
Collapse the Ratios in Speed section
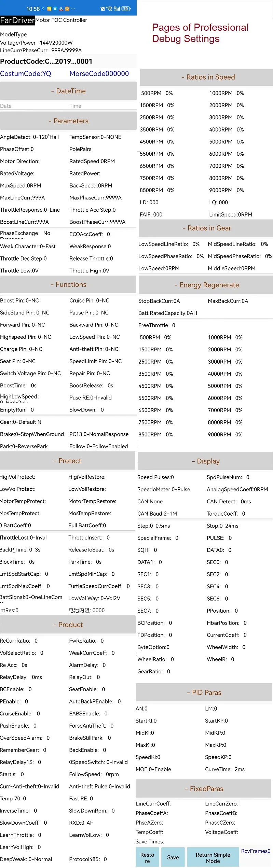[208, 77]
